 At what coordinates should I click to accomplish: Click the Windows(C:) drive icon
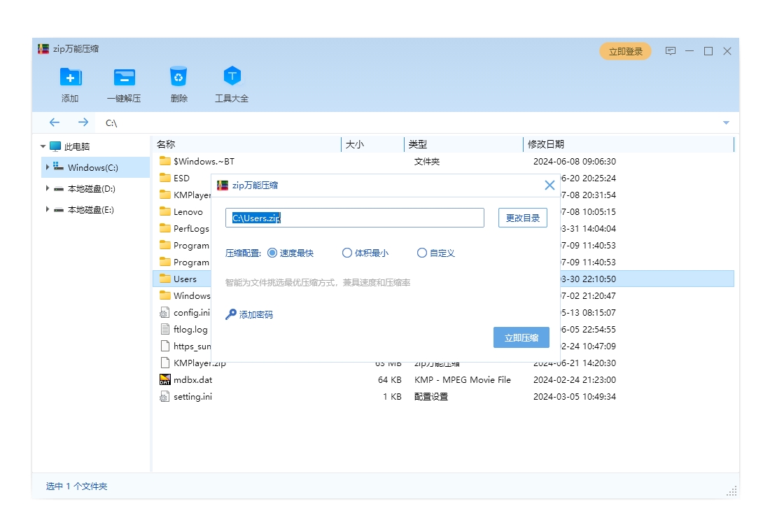point(59,167)
